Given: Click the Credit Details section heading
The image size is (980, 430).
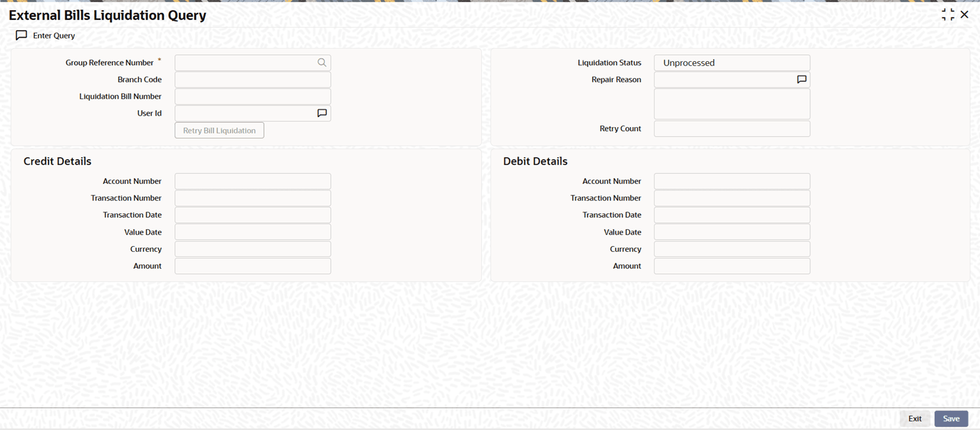Looking at the screenshot, I should tap(57, 161).
